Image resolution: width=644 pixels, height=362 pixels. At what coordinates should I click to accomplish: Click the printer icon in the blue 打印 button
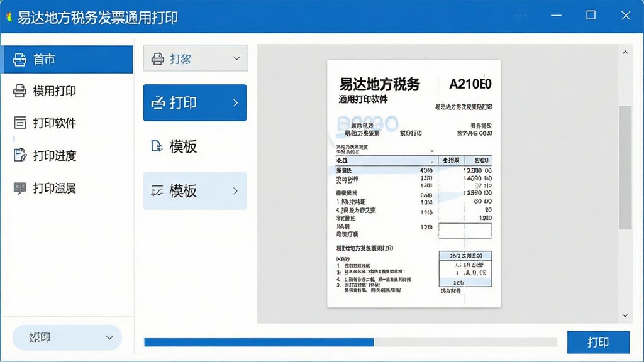point(158,102)
